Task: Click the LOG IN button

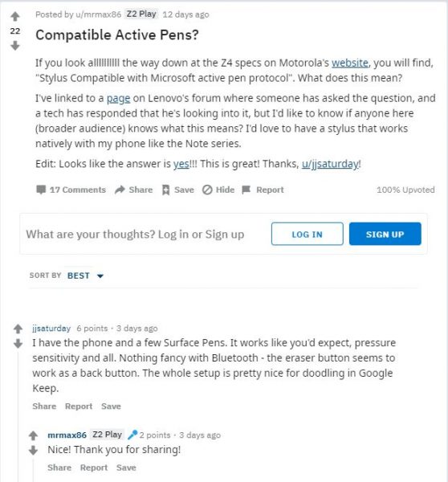Action: coord(307,234)
